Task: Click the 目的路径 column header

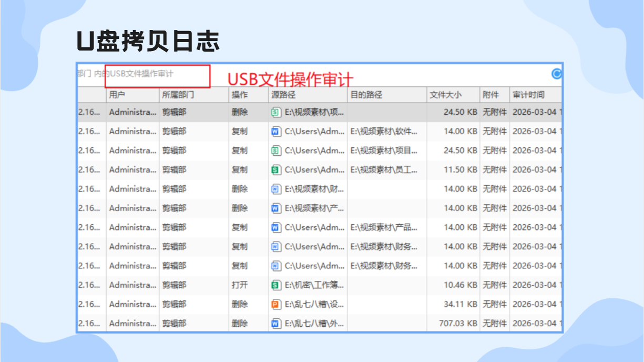Action: [x=387, y=95]
